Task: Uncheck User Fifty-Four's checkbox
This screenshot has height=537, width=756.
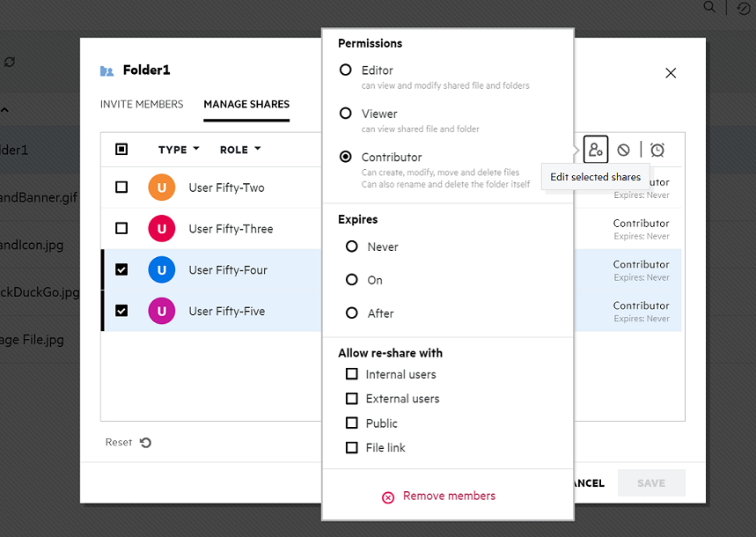Action: pyautogui.click(x=121, y=270)
